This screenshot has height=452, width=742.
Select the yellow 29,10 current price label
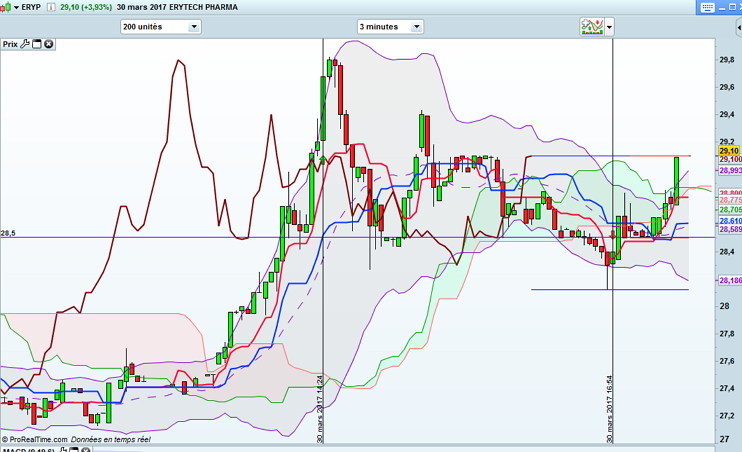click(x=729, y=151)
